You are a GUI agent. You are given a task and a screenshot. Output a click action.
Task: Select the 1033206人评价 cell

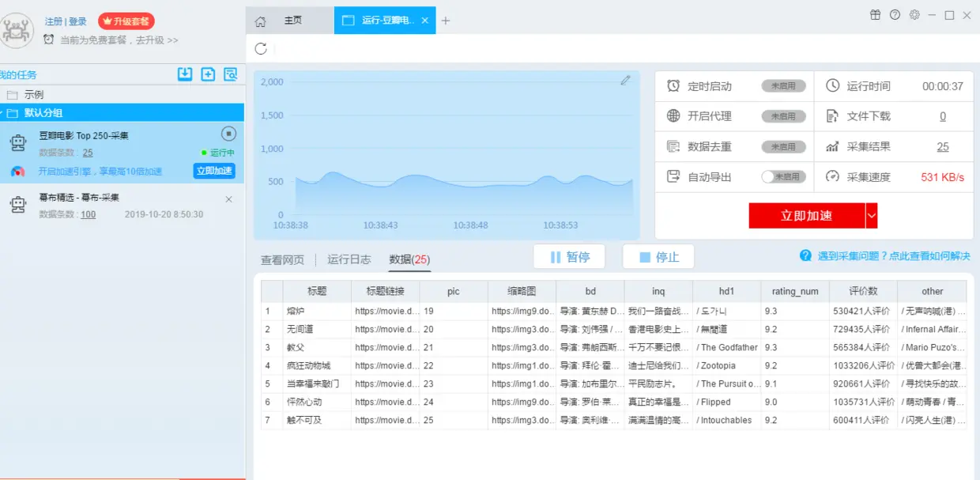[x=864, y=365]
